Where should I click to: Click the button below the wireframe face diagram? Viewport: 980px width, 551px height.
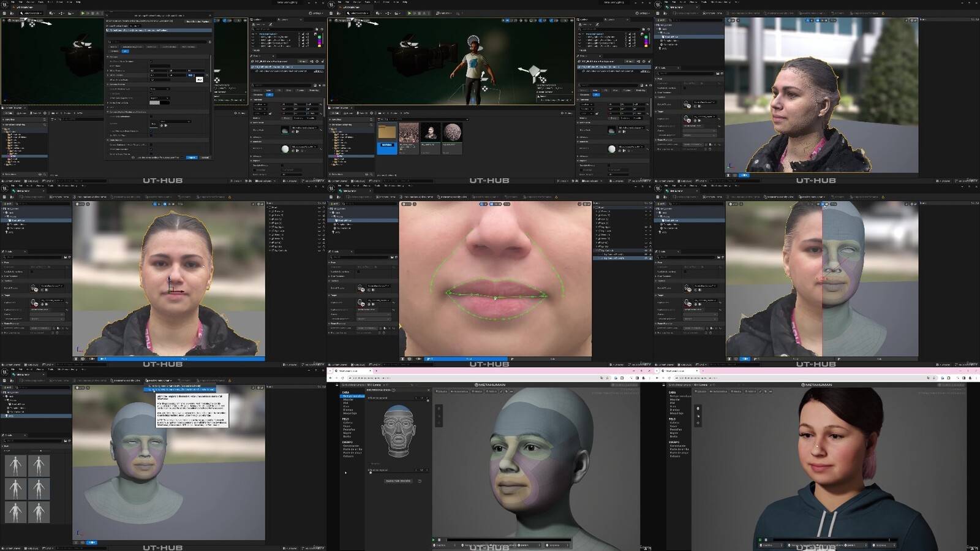point(398,481)
